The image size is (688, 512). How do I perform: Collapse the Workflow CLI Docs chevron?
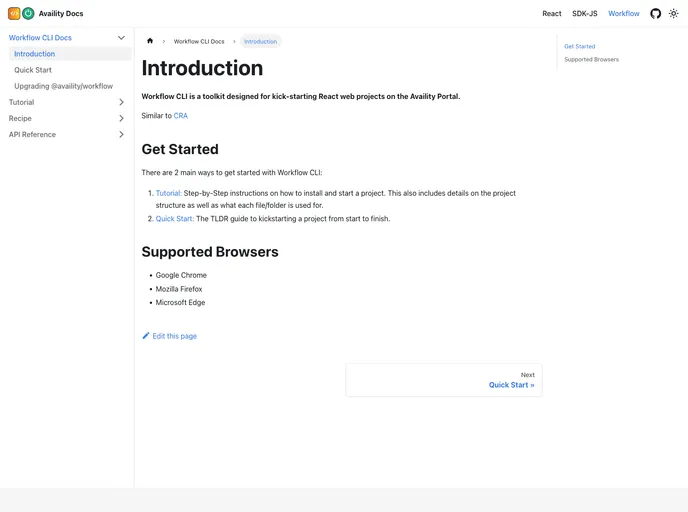[x=121, y=38]
